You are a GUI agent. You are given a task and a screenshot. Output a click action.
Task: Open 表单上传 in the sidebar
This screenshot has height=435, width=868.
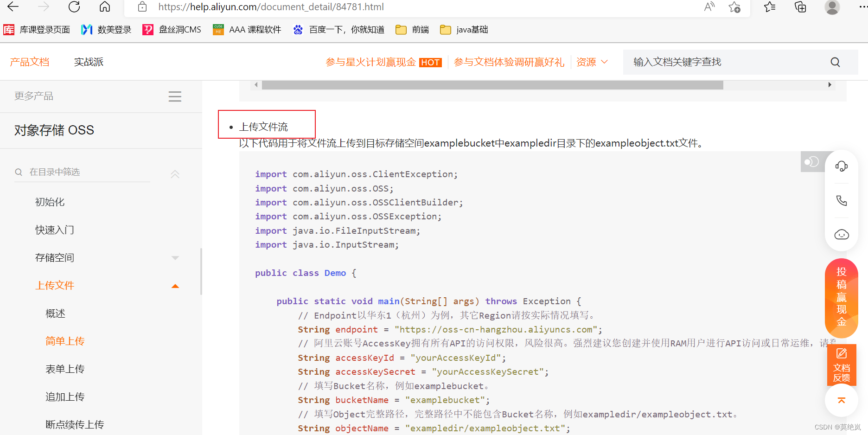[65, 369]
